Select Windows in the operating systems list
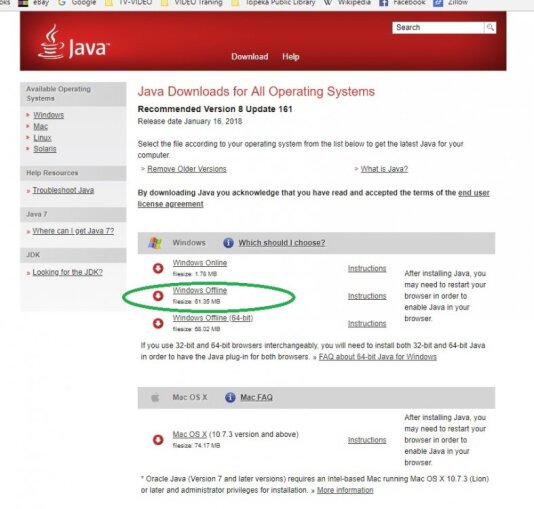This screenshot has width=534, height=509. click(x=48, y=115)
